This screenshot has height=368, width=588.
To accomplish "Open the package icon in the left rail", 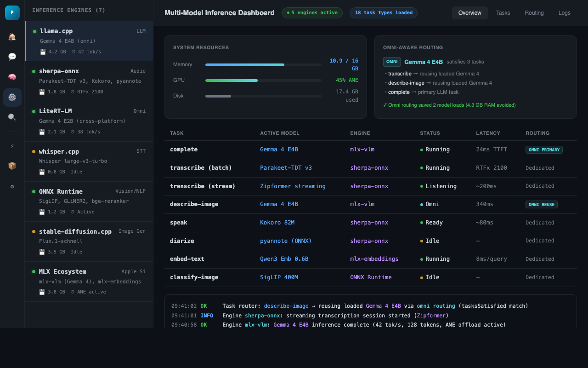I will 12,166.
